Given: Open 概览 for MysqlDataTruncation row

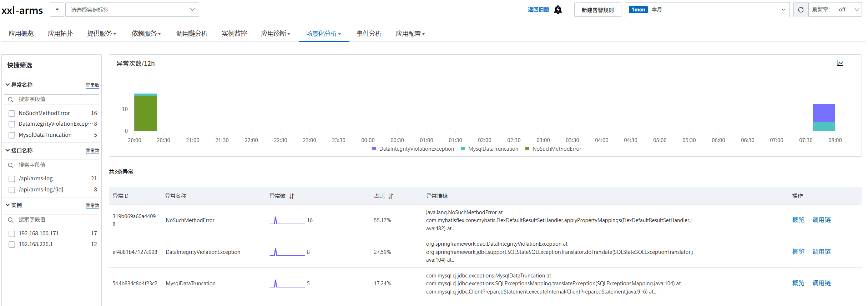Looking at the screenshot, I should pyautogui.click(x=798, y=283).
